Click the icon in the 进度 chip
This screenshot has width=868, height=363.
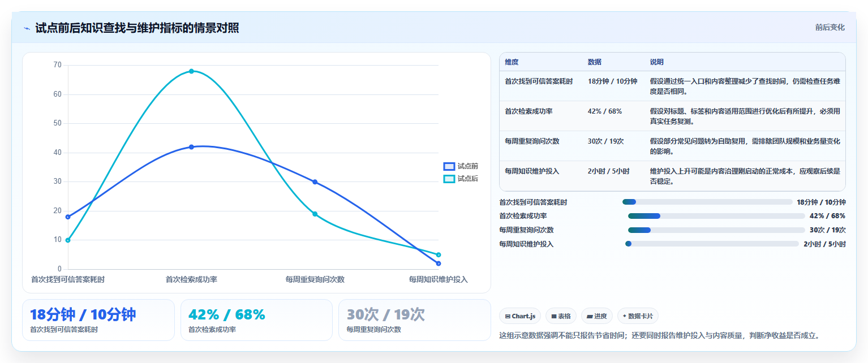pyautogui.click(x=589, y=316)
